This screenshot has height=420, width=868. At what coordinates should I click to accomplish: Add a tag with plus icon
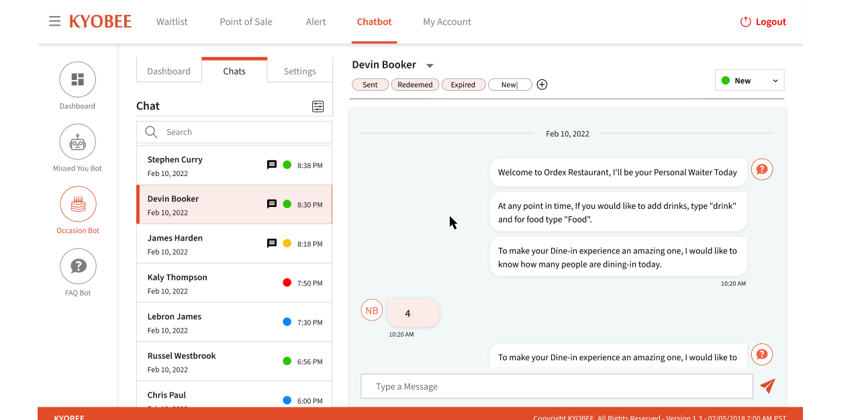[x=542, y=85]
